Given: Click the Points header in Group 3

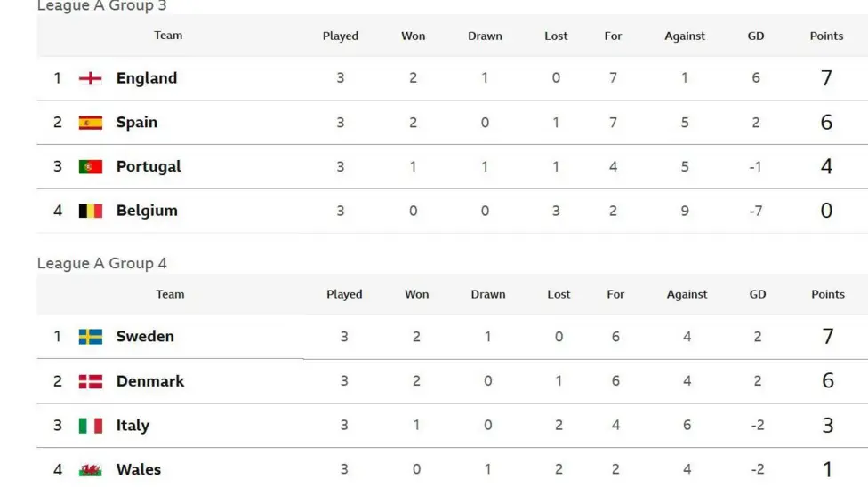Looking at the screenshot, I should [826, 36].
